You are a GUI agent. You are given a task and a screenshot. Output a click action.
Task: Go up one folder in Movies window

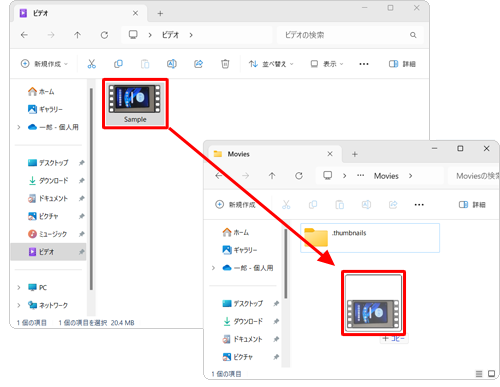[x=272, y=176]
